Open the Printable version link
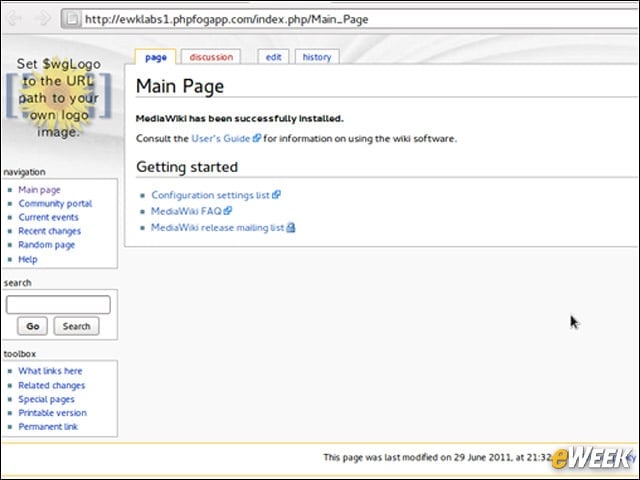 pos(53,413)
